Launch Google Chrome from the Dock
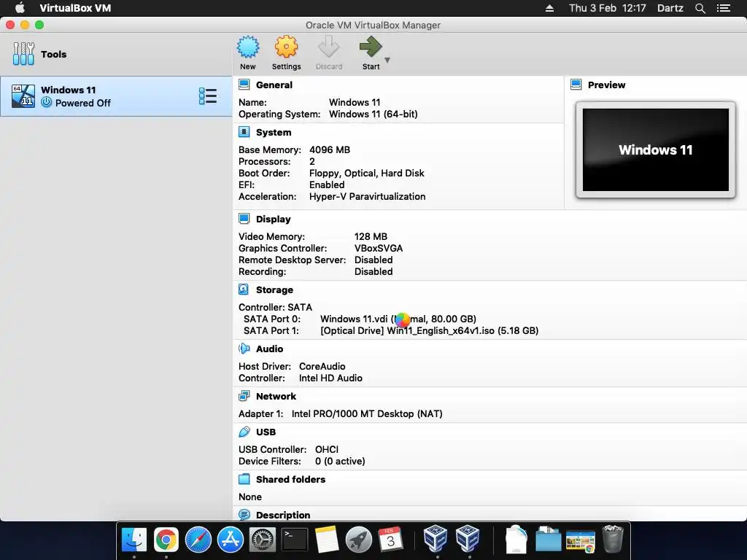 pos(166,540)
